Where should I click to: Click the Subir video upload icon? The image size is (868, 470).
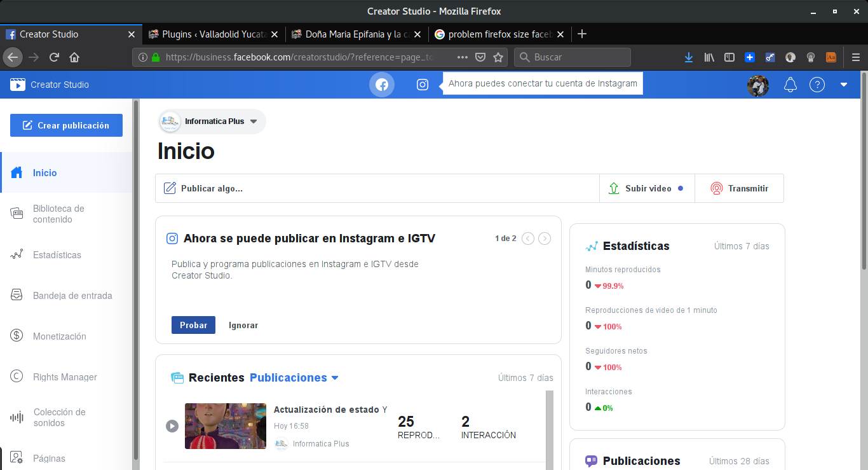[x=613, y=188]
